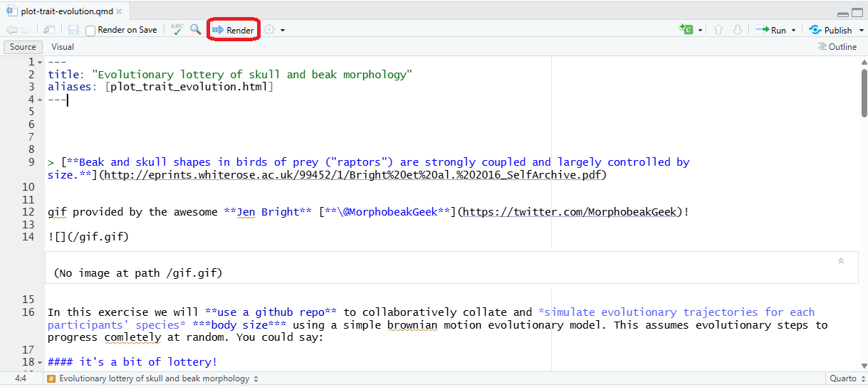This screenshot has height=387, width=868.
Task: Show document in new window icon
Action: click(x=49, y=30)
